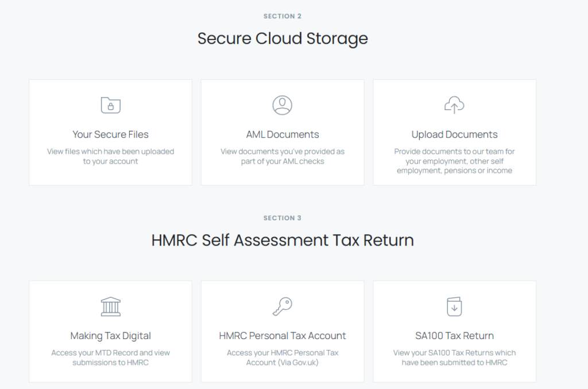The width and height of the screenshot is (588, 389).
Task: Click the Secure Cloud Storage heading
Action: coord(283,38)
